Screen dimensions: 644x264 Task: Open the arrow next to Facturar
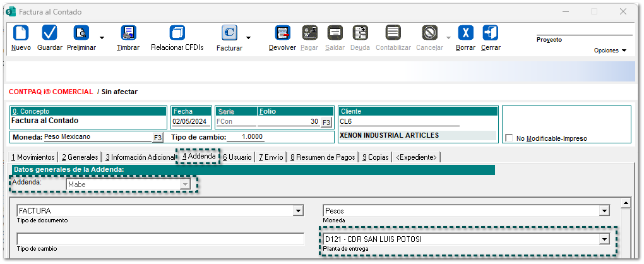248,38
